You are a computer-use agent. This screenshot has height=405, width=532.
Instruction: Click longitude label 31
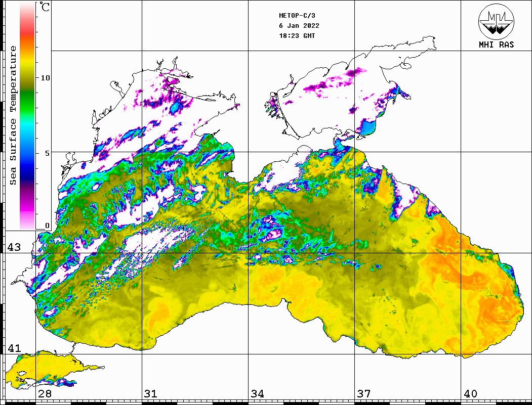point(151,394)
